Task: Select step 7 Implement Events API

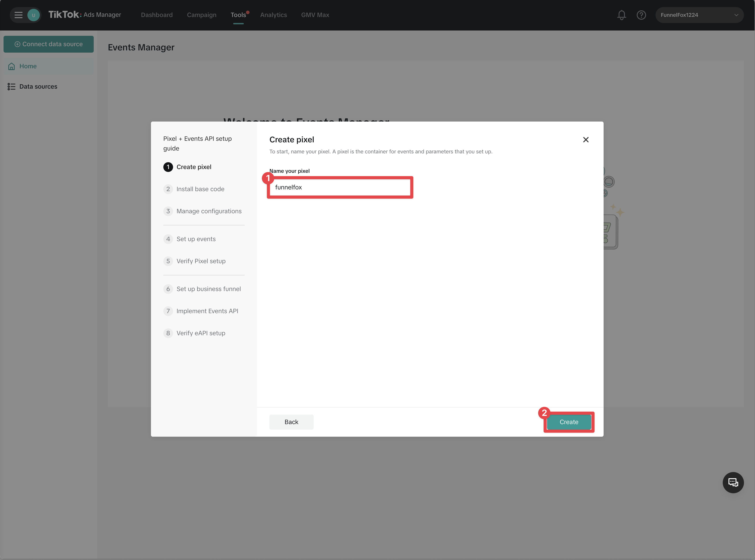Action: 207,311
